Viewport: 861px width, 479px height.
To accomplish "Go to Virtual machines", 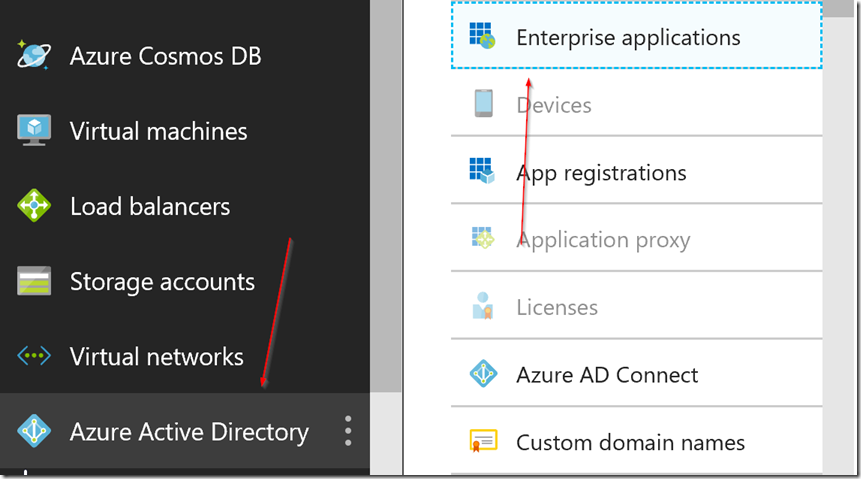I will (x=184, y=131).
